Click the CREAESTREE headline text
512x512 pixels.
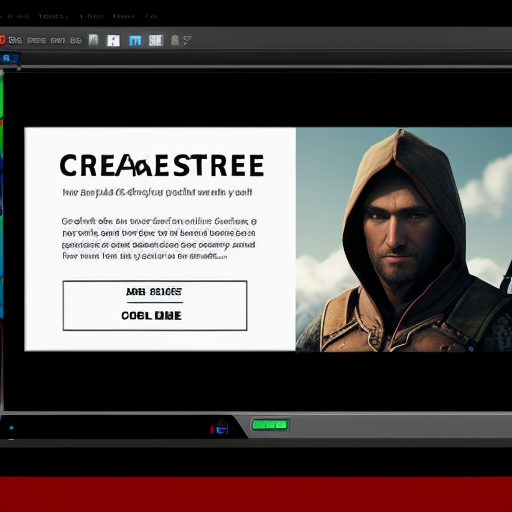[x=162, y=165]
